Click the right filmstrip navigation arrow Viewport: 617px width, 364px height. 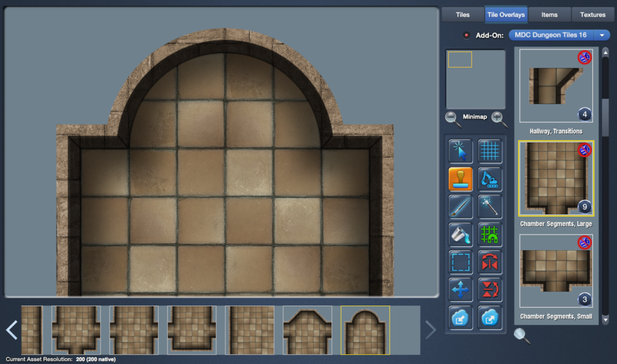tap(430, 330)
